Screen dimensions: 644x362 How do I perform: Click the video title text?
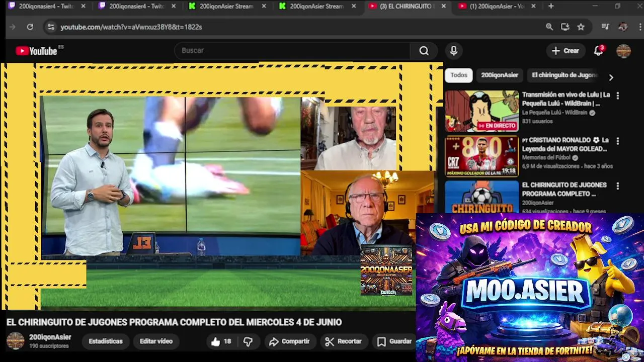click(174, 322)
